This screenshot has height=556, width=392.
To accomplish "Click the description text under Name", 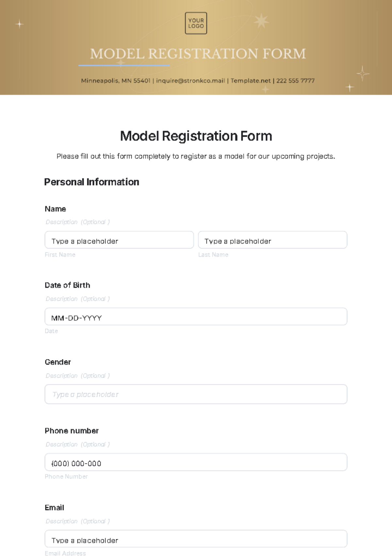I will [78, 222].
